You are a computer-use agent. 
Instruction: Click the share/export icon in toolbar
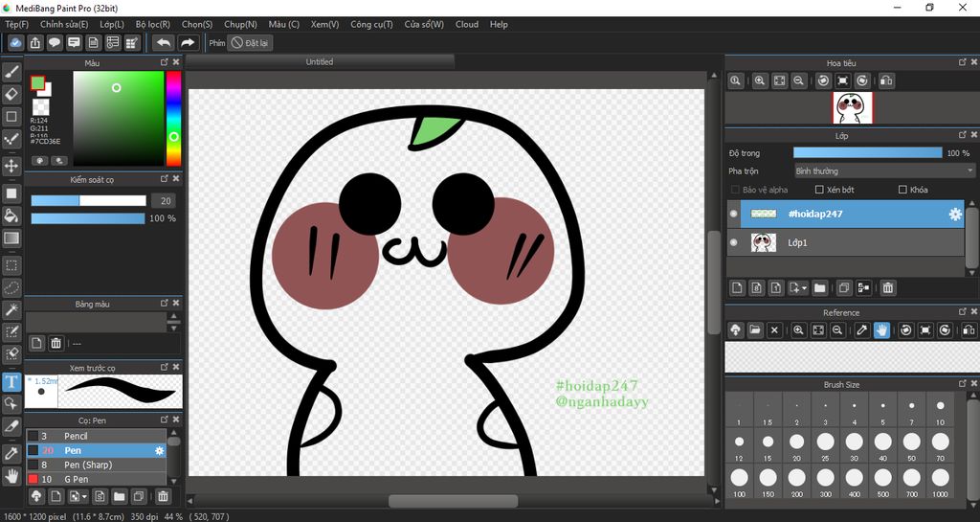[35, 42]
